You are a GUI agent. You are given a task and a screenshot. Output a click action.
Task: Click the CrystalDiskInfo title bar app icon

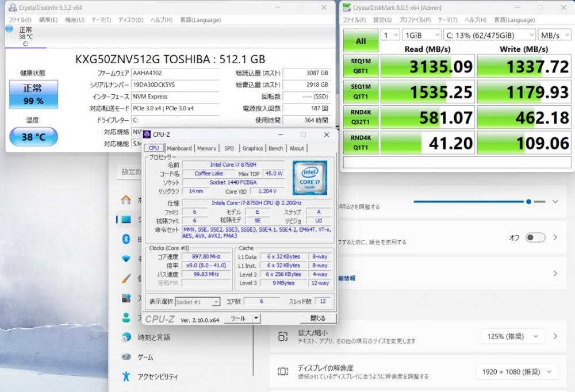pos(13,7)
